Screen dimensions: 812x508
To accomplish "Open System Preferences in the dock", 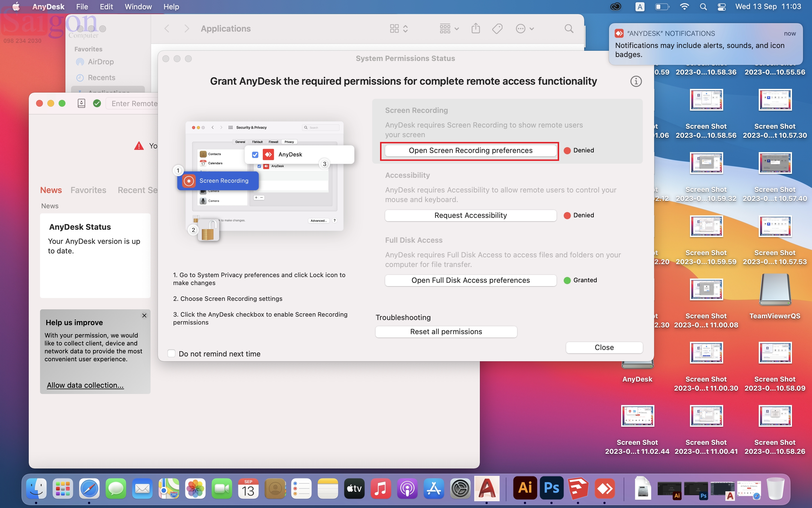I will coord(460,489).
